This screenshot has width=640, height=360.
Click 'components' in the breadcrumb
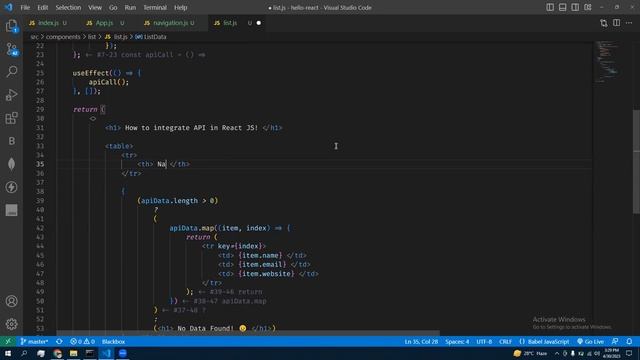coord(63,37)
